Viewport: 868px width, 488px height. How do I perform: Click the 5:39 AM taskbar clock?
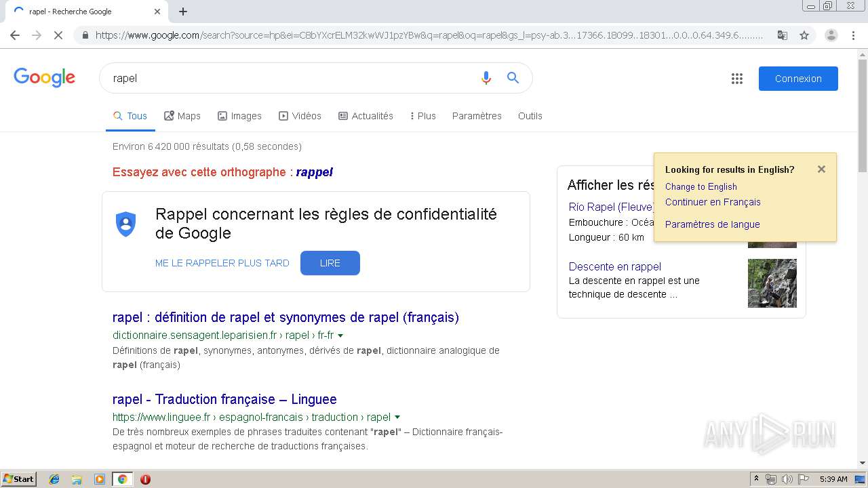pos(833,479)
